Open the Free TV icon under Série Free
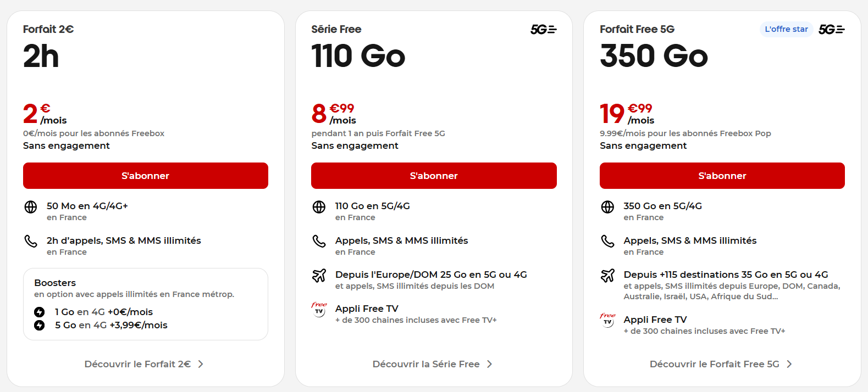This screenshot has height=392, width=868. [319, 310]
